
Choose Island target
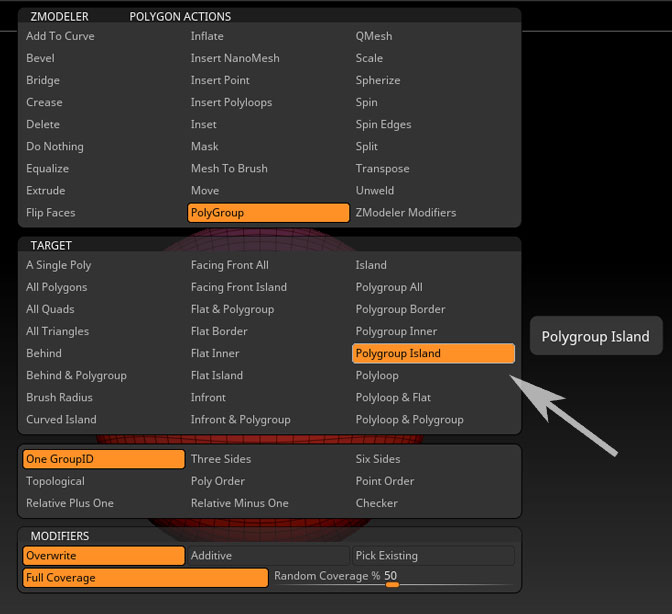point(371,265)
